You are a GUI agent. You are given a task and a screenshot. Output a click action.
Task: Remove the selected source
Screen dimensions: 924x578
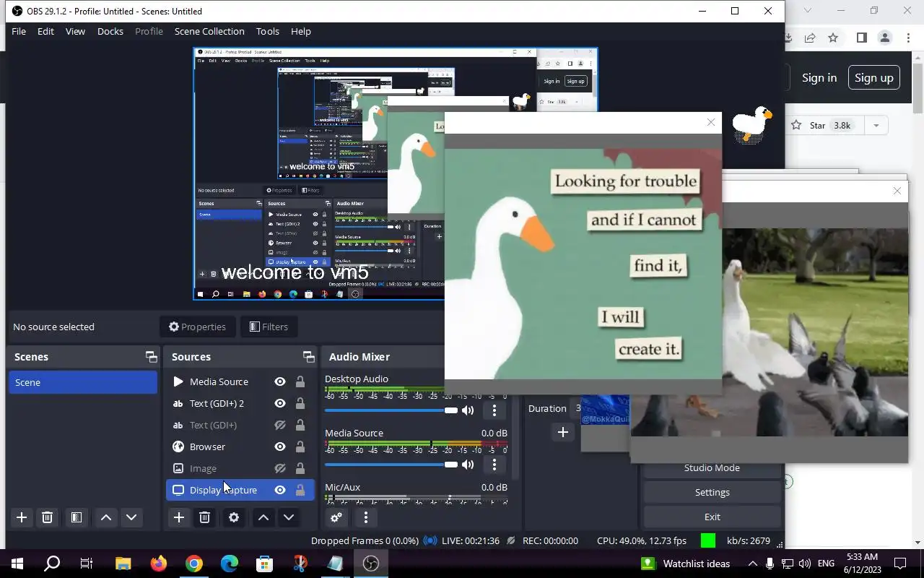(x=204, y=517)
